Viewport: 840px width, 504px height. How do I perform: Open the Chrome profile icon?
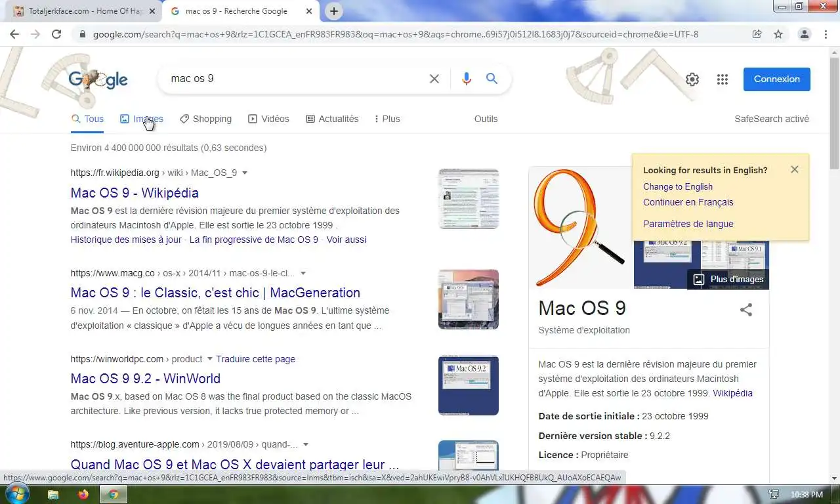coord(804,34)
